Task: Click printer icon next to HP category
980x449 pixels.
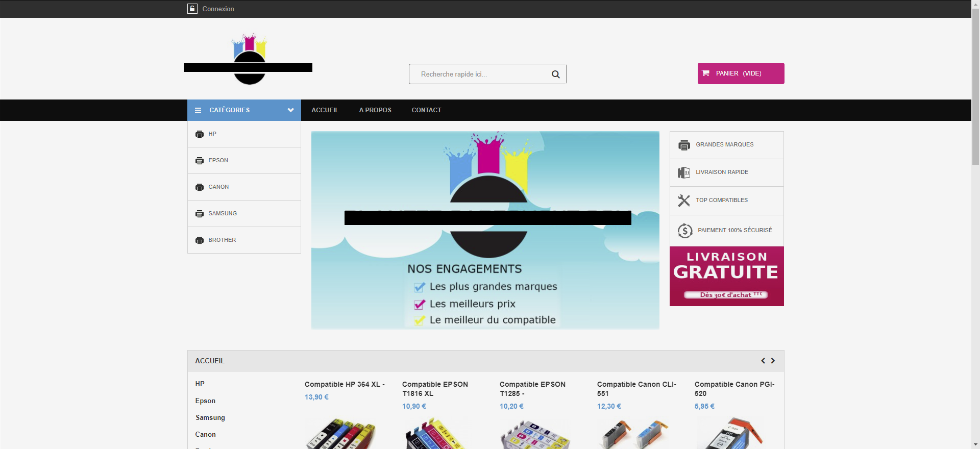Action: pos(200,134)
